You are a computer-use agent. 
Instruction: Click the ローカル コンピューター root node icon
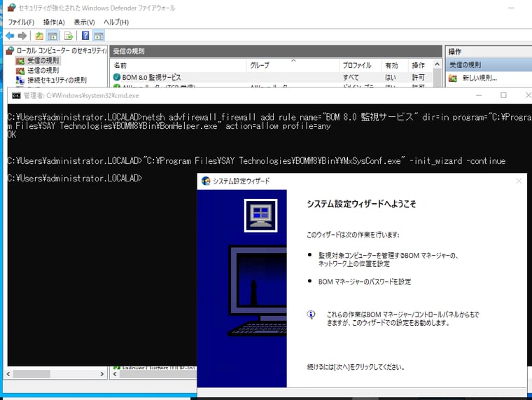click(x=10, y=50)
